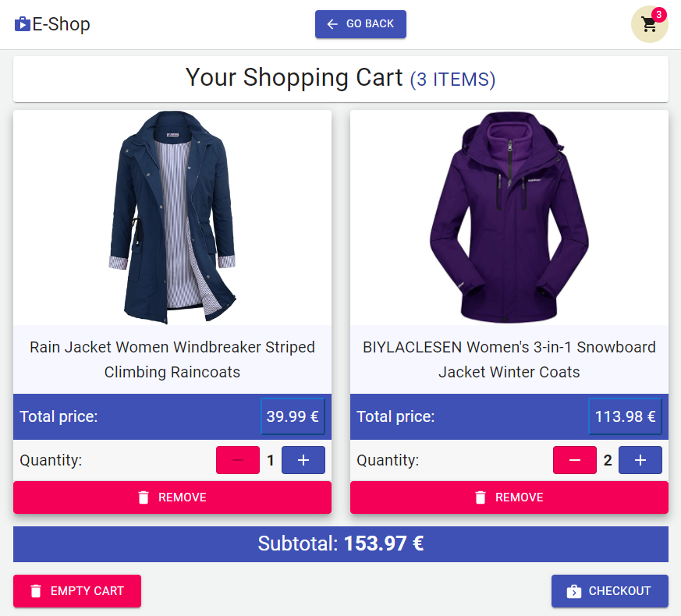Click the E-Shop brand title

tap(62, 24)
